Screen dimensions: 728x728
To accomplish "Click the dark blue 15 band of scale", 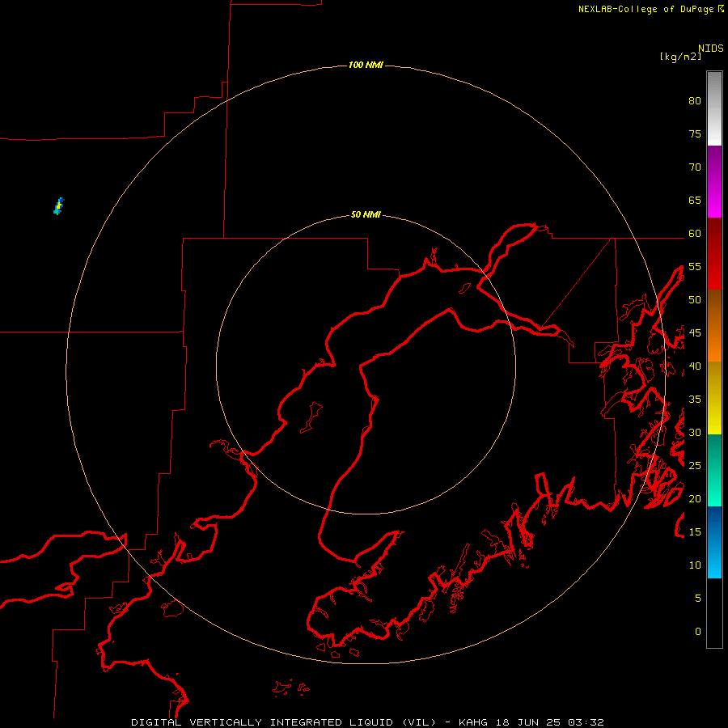I will pos(714,525).
